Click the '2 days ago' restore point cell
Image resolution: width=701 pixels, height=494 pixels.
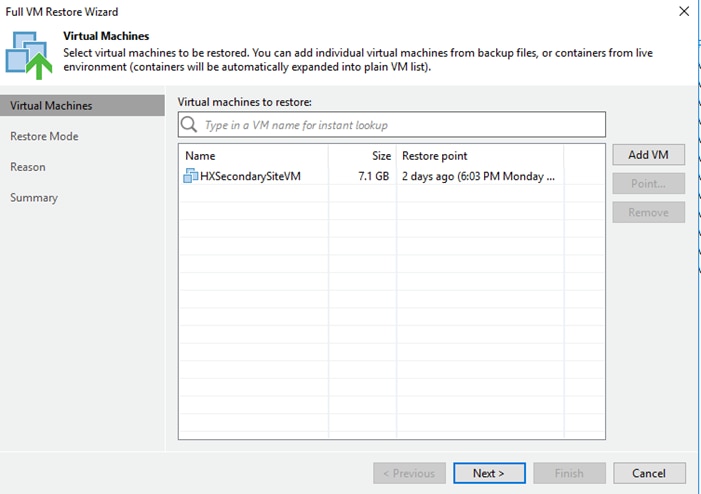478,176
